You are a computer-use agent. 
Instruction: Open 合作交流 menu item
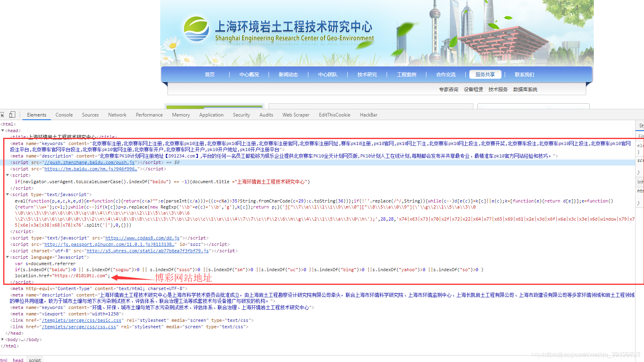446,75
